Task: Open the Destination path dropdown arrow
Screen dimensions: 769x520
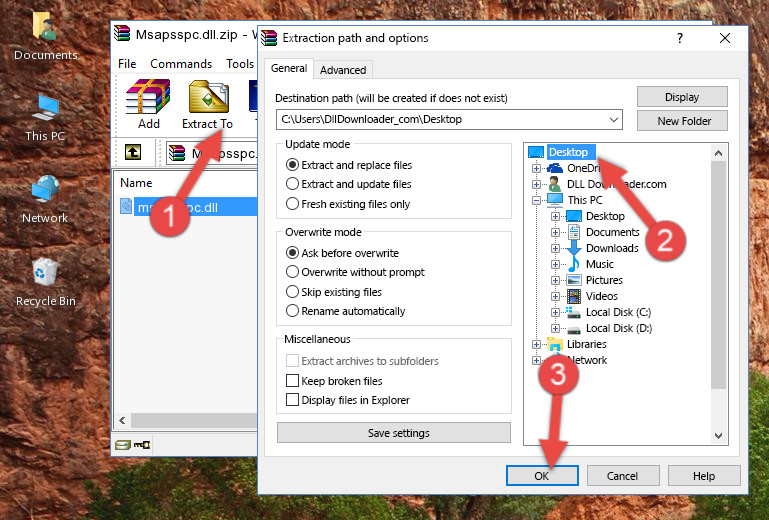Action: (614, 119)
